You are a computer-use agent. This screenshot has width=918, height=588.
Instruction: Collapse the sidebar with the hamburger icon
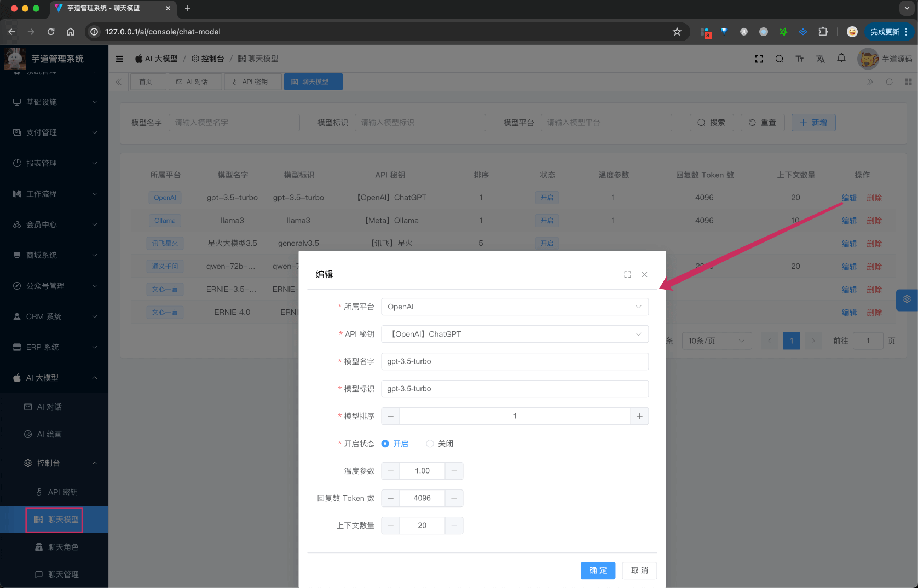(119, 59)
